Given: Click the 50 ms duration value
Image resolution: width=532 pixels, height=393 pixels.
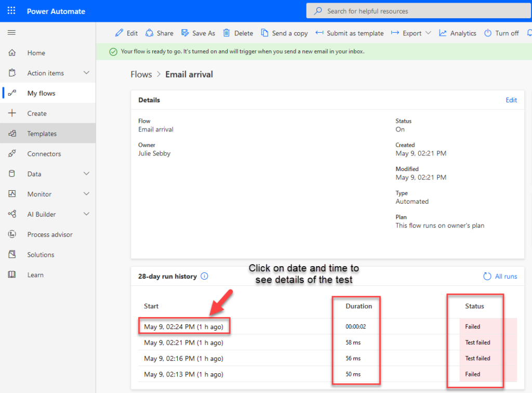Looking at the screenshot, I should point(353,374).
